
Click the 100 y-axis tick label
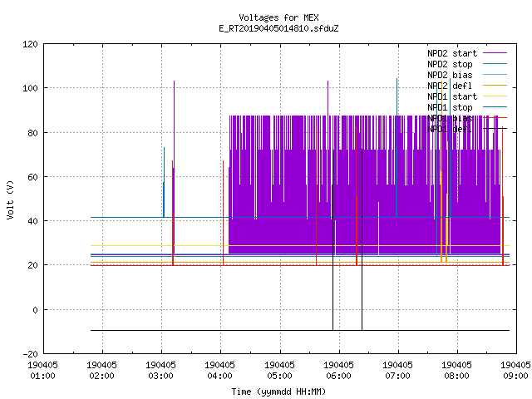pos(30,88)
